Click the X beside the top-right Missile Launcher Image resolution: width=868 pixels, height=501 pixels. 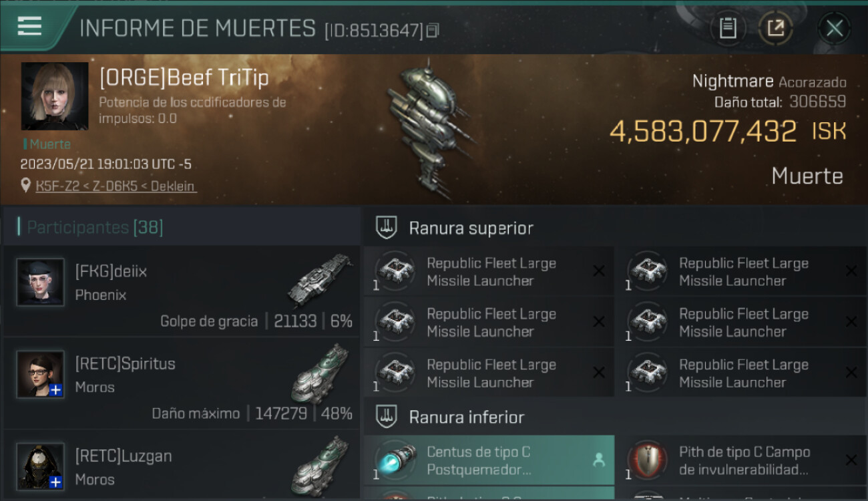coord(851,271)
